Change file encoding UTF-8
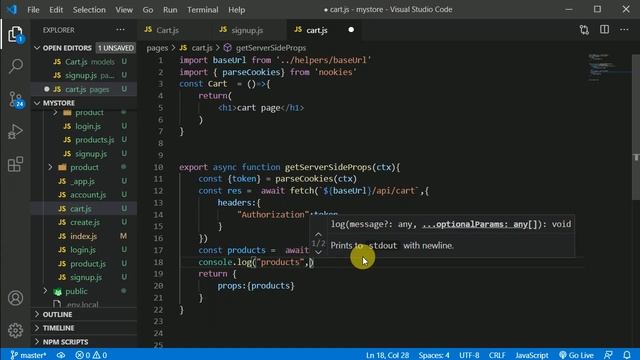 [469, 355]
